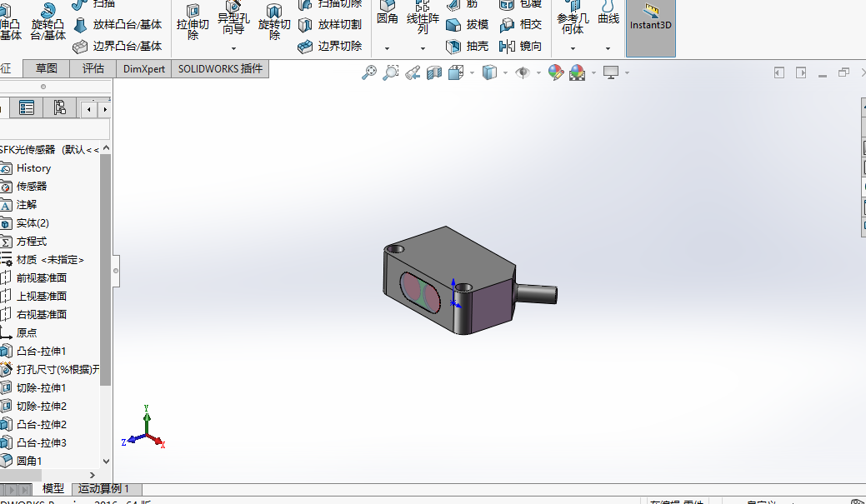The width and height of the screenshot is (866, 504).
Task: Open the PropertyManager tab icon
Action: pyautogui.click(x=26, y=107)
